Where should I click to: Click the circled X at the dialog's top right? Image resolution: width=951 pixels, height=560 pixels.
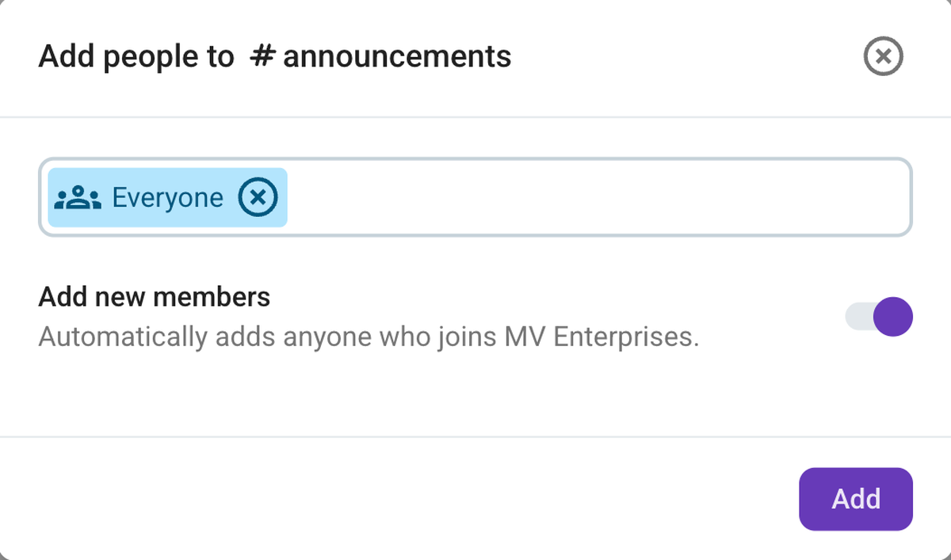(x=883, y=56)
